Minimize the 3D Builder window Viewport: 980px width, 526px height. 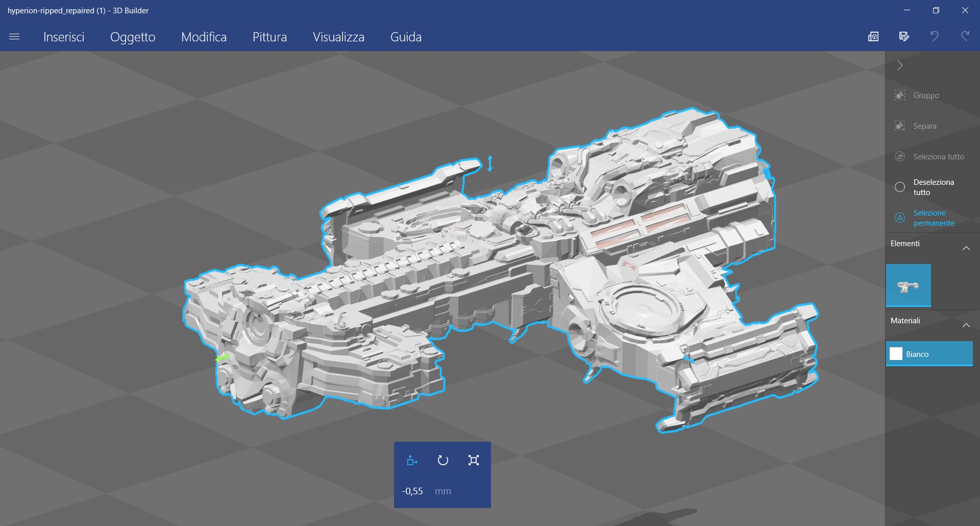907,10
